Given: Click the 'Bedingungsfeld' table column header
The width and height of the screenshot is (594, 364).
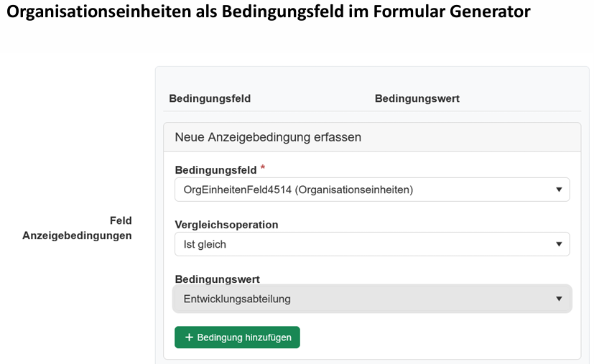Looking at the screenshot, I should point(210,98).
